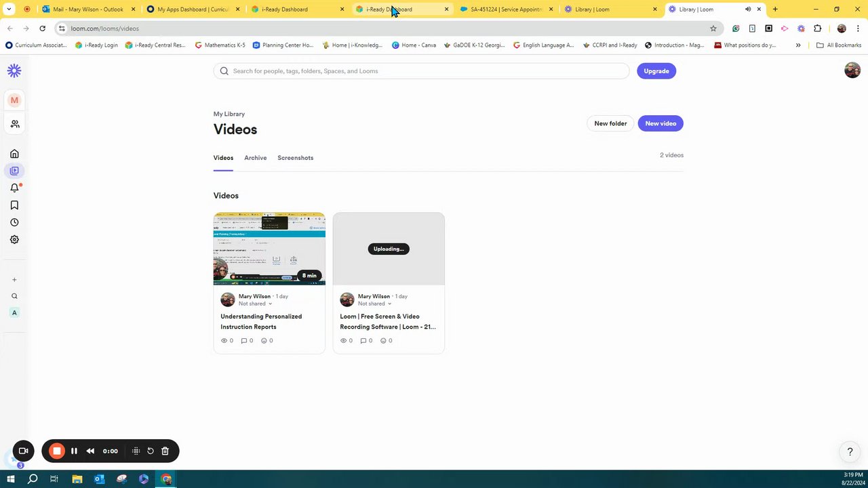Screen dimensions: 868x488
Task: Open the All Bookmarks folder
Action: click(x=839, y=45)
